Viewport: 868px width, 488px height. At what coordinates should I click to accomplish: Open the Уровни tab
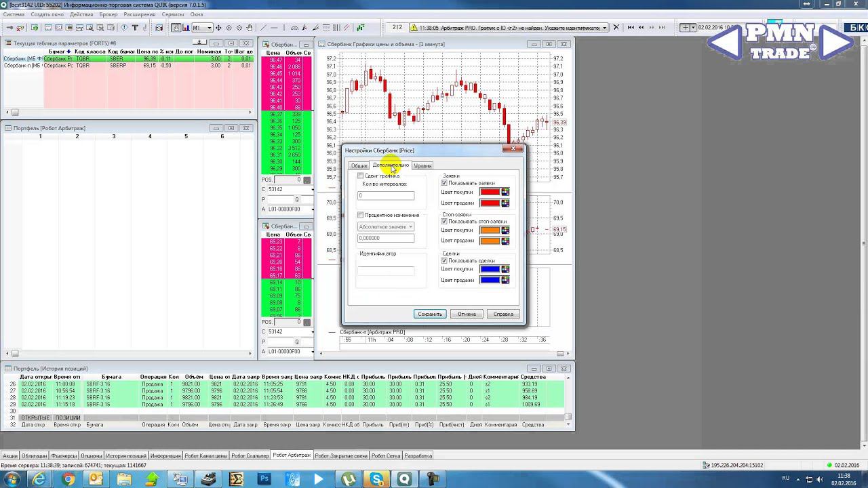point(422,166)
